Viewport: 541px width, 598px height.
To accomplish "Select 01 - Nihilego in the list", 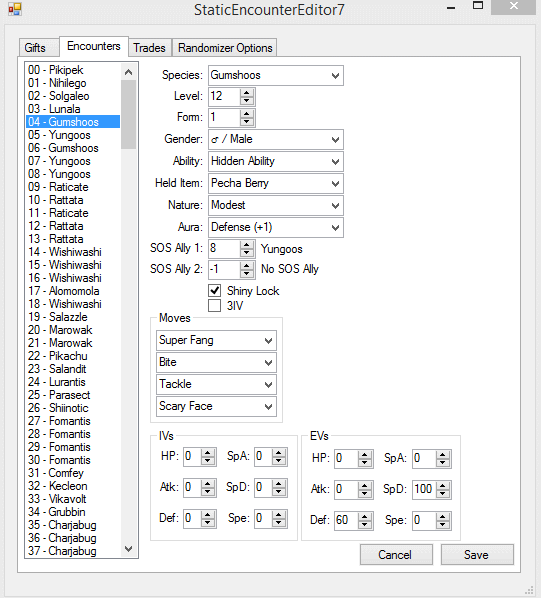I will point(73,83).
